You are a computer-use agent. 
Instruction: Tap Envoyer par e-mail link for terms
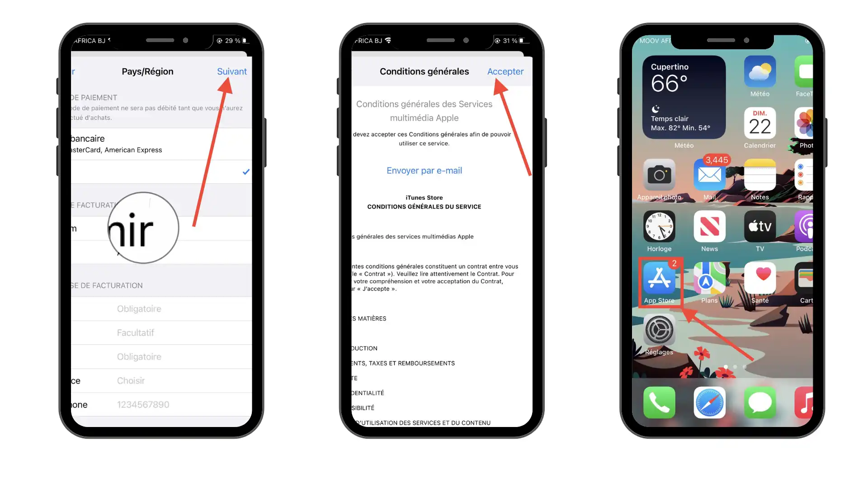(424, 170)
